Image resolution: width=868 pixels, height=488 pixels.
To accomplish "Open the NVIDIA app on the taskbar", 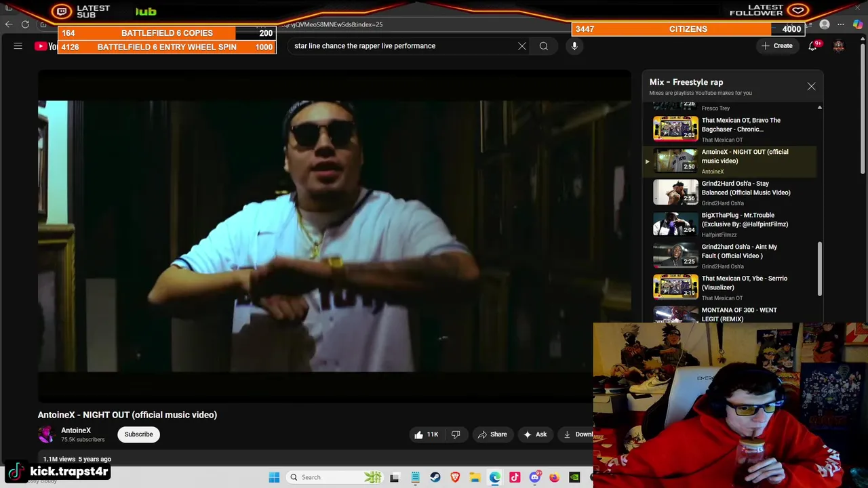I will coord(574,477).
